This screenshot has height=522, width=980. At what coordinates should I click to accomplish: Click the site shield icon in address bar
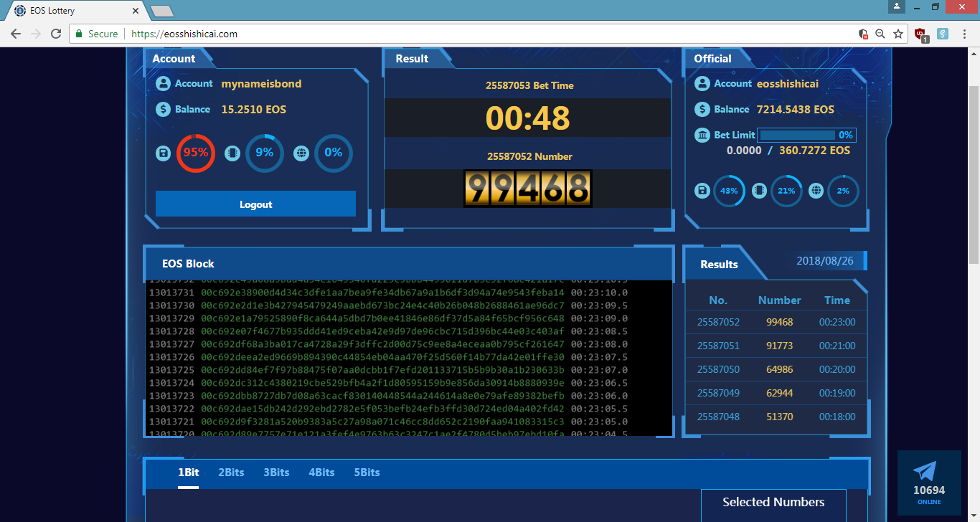(864, 34)
